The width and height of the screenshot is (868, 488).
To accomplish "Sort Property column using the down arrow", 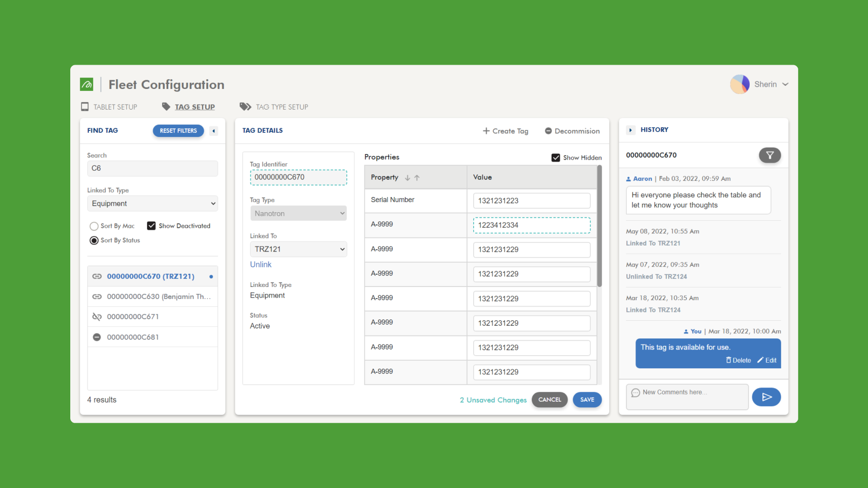I will 408,177.
